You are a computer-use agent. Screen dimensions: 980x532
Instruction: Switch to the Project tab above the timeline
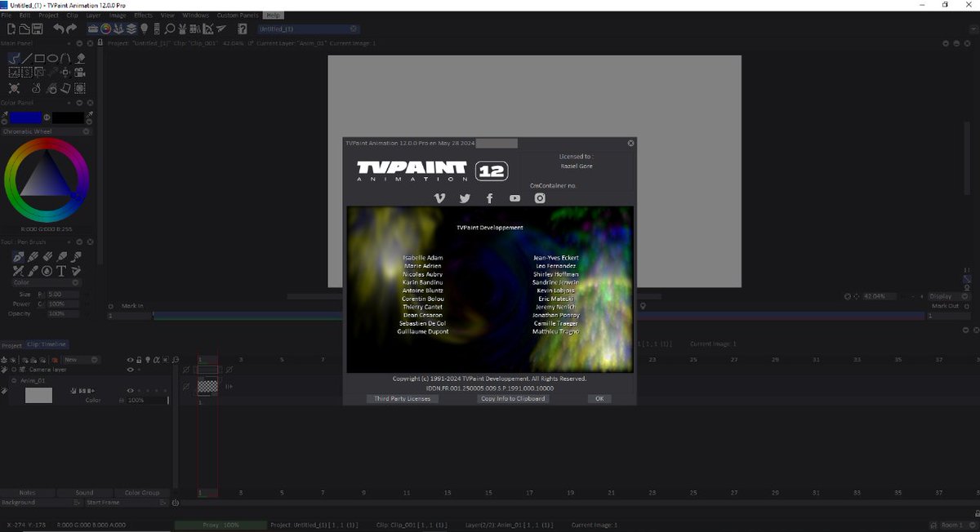(11, 345)
